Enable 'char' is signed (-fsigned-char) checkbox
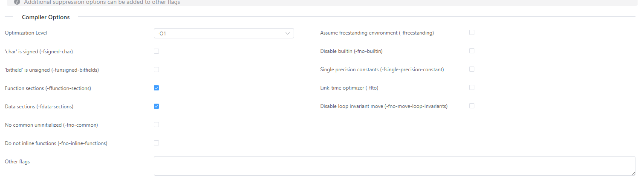Screen dimensions: 644x180 156,51
